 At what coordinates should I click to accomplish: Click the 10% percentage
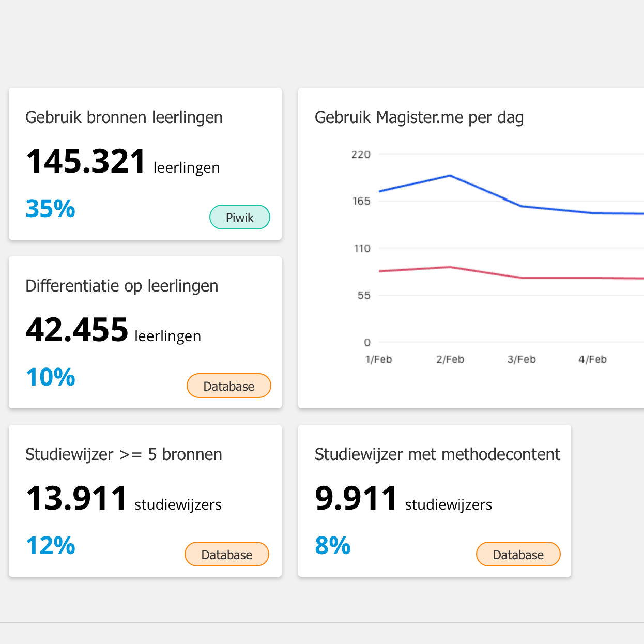click(x=51, y=377)
